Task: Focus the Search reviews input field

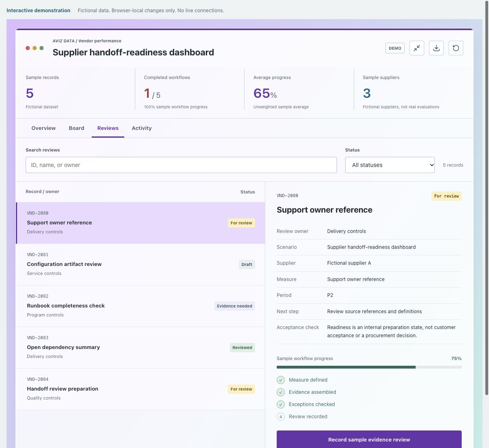Action: pos(181,165)
